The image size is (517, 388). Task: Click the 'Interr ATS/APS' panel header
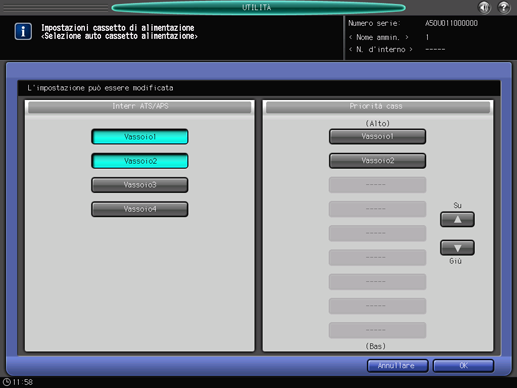(x=140, y=107)
